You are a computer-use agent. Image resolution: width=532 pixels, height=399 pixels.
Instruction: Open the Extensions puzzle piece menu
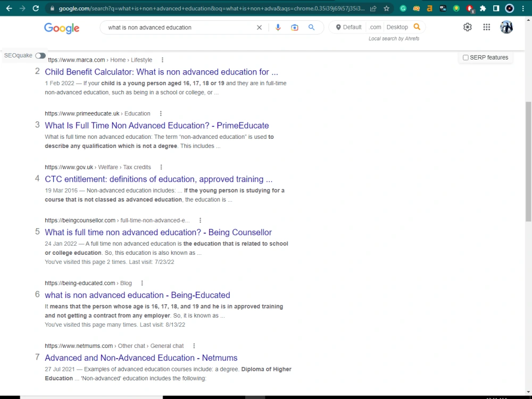pos(483,9)
